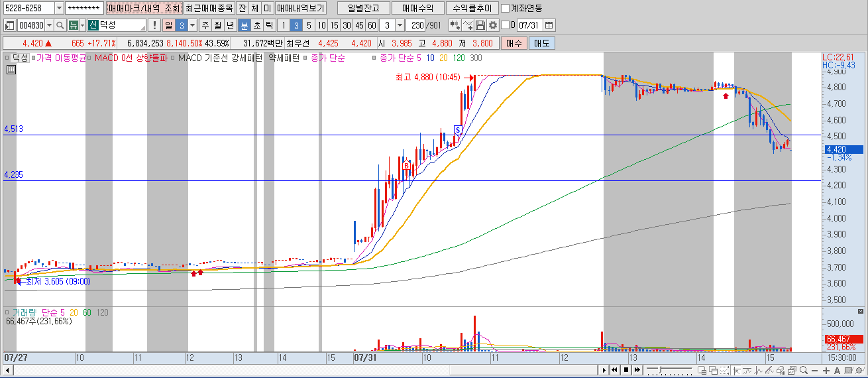Screen dimensions: 868x378
Task: Click the minus zoom-out icon
Action: coord(814,370)
